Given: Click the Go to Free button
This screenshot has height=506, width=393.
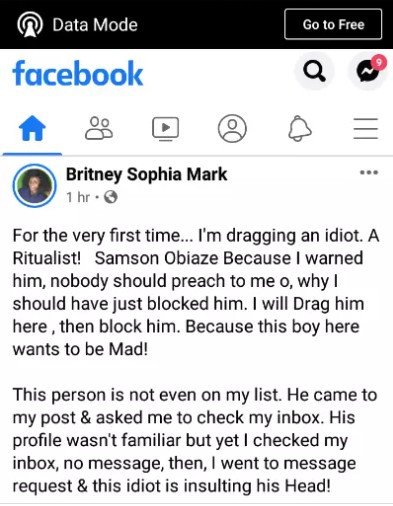Looking at the screenshot, I should coord(333,24).
